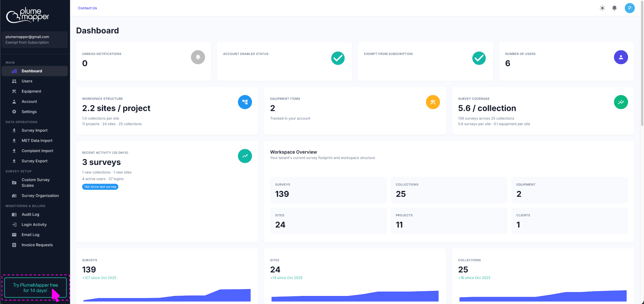Open Survey Organisation
The height and width of the screenshot is (304, 644).
pos(35,196)
